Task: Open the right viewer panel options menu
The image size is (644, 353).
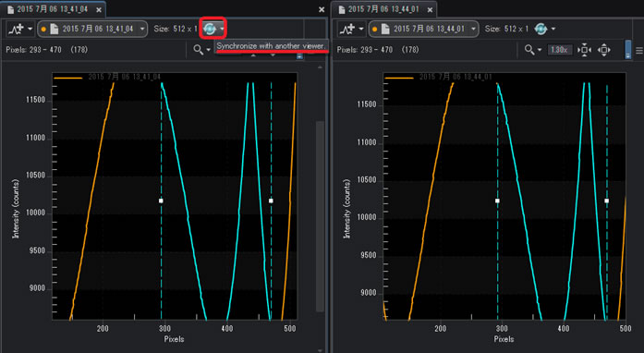Action: [639, 50]
